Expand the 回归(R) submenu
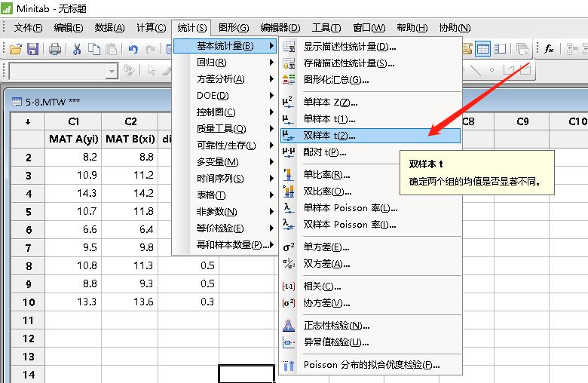Viewport: 588px width, 383px height. 225,63
